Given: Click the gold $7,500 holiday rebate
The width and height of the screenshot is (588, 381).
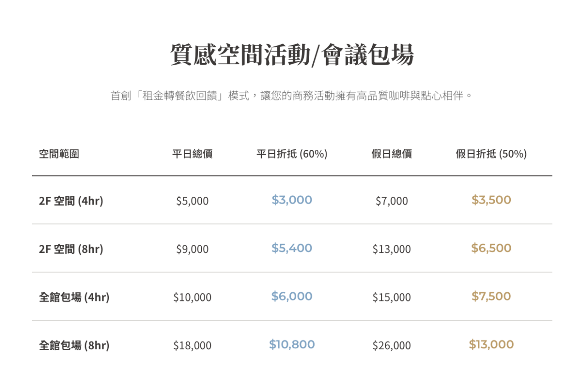Looking at the screenshot, I should click(491, 296).
